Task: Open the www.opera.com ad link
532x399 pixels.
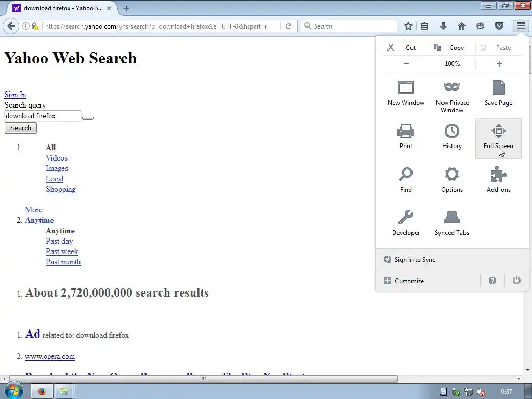Action: [x=50, y=356]
